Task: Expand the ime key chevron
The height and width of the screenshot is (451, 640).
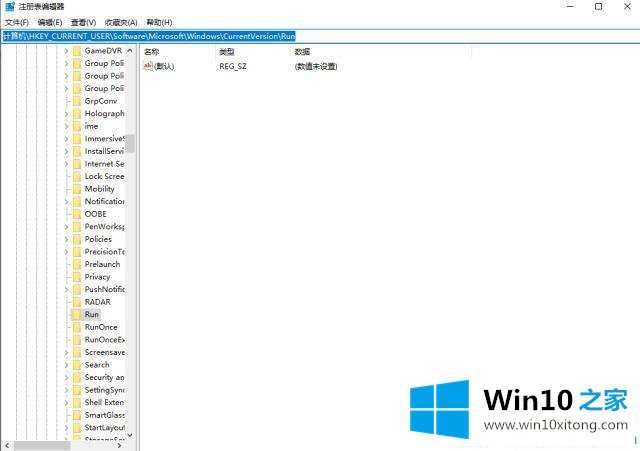Action: click(x=67, y=126)
